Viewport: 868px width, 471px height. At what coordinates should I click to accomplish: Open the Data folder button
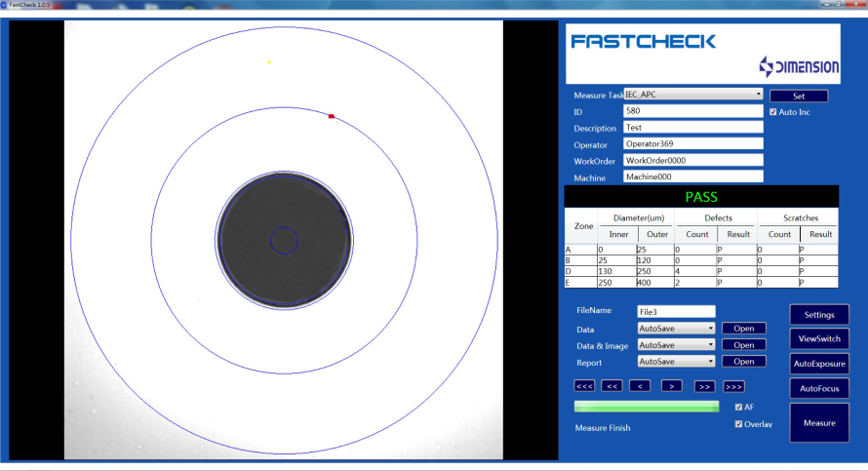pos(743,329)
